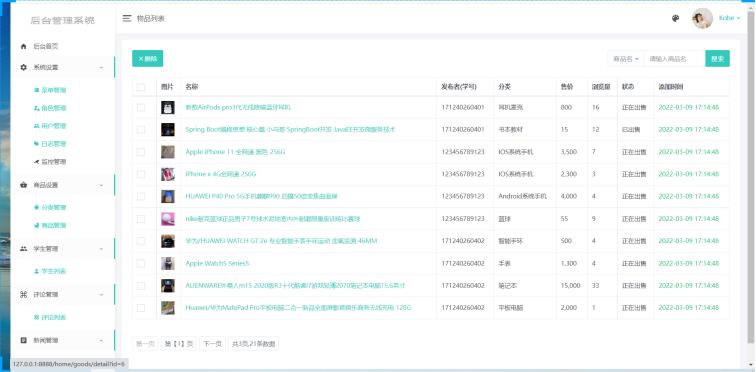Viewport: 756px width, 372px height.
Task: Click the newspaper icon of 新闻管理
Action: click(x=24, y=340)
